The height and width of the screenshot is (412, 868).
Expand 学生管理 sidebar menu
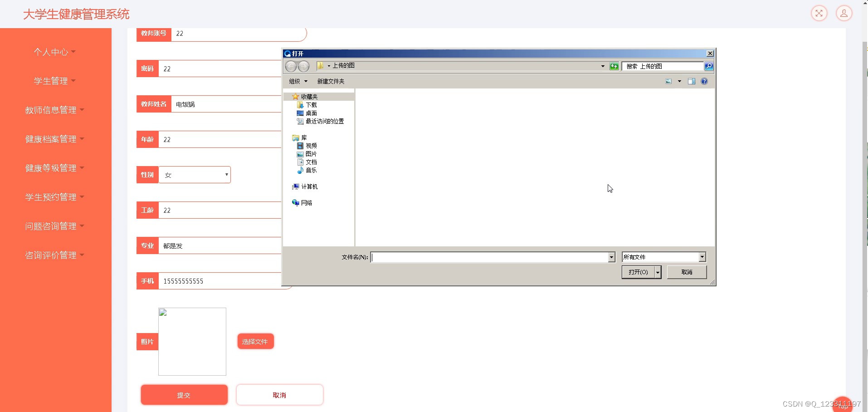pos(55,81)
